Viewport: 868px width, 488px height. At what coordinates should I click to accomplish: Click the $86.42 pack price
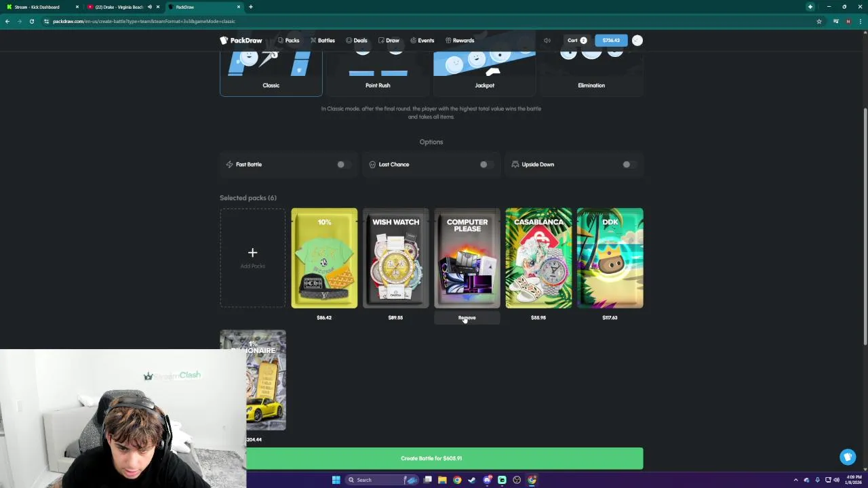click(324, 318)
